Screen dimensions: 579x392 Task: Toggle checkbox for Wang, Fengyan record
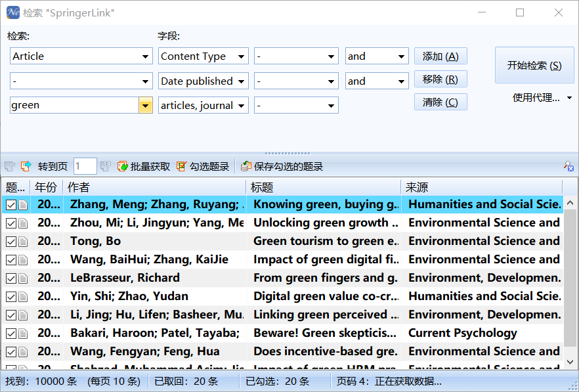click(11, 352)
